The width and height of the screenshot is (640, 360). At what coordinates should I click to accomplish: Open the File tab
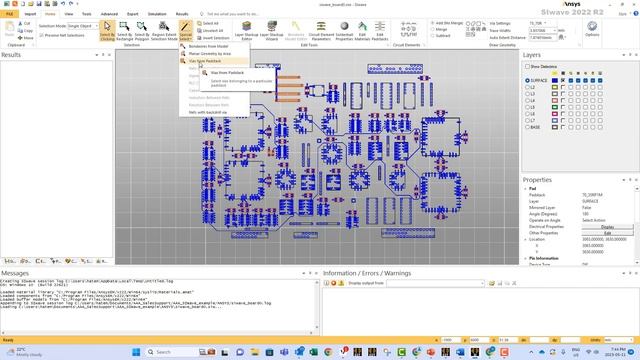pos(9,14)
